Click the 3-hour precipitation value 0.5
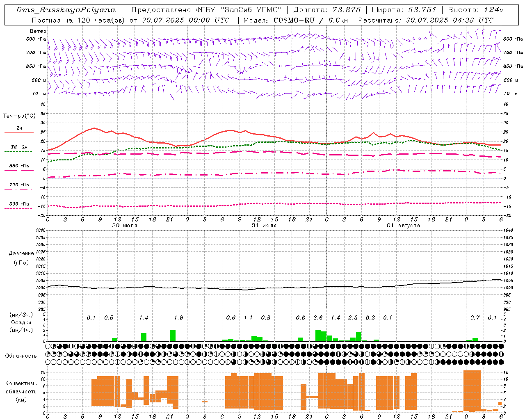This screenshot has width=525, height=420. (109, 317)
